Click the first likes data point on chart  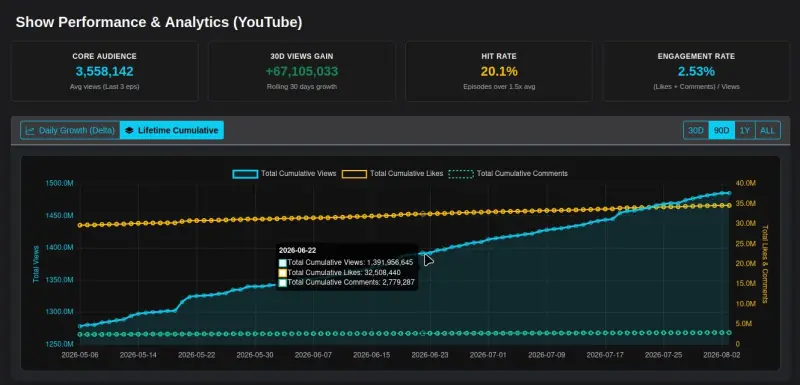click(x=80, y=225)
